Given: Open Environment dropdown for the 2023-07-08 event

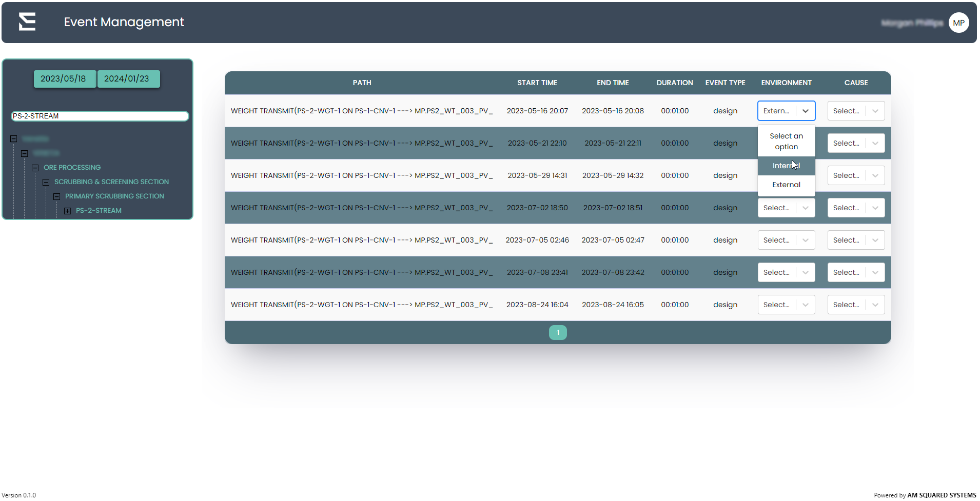Looking at the screenshot, I should (x=786, y=273).
